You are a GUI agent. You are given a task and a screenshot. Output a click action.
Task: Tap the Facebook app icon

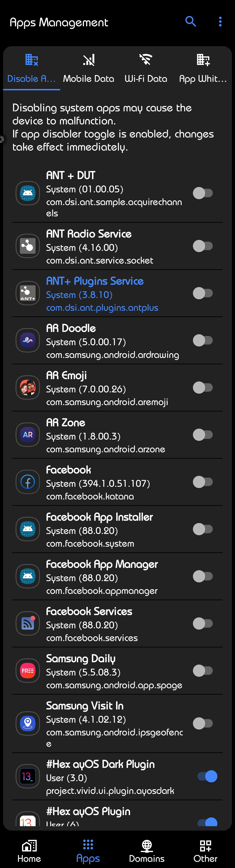point(28,482)
